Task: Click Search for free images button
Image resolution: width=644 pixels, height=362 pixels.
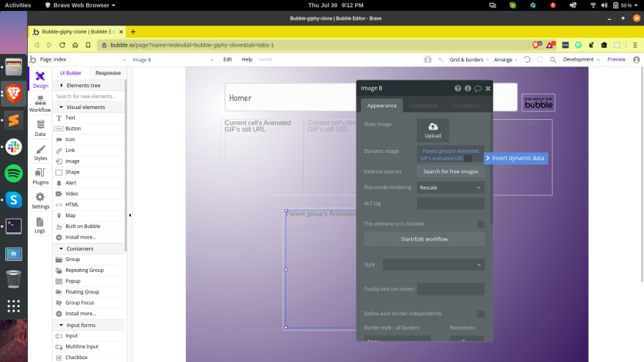Action: [x=451, y=172]
